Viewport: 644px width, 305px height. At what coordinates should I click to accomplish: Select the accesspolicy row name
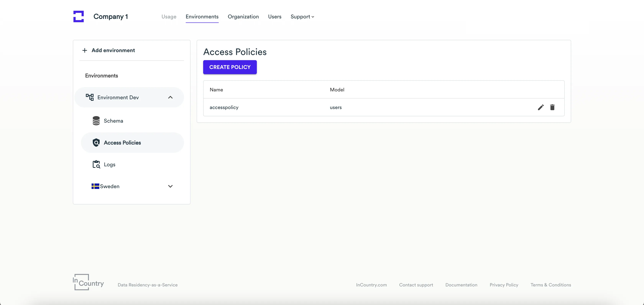coord(224,107)
